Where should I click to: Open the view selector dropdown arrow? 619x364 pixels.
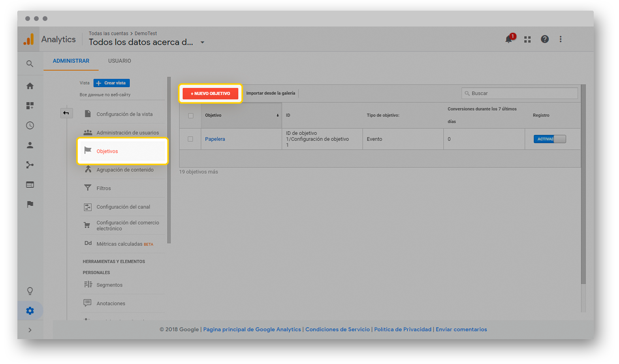click(202, 42)
